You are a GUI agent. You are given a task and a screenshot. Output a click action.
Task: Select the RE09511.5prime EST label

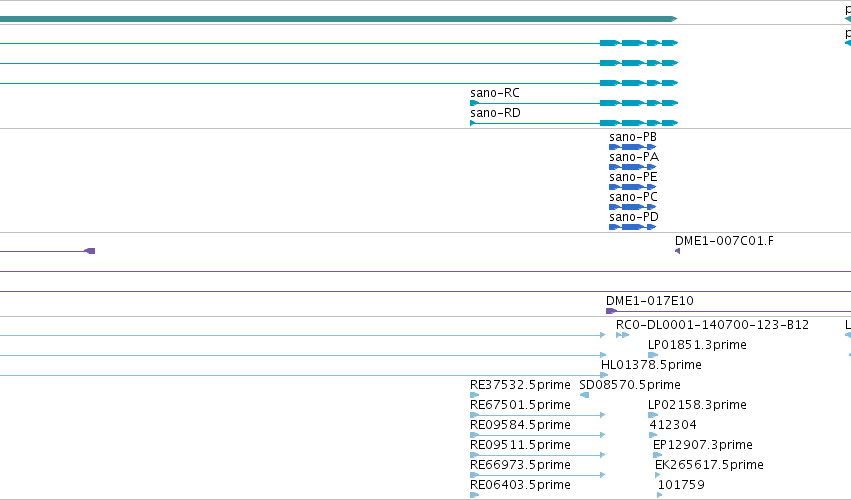[x=520, y=445]
